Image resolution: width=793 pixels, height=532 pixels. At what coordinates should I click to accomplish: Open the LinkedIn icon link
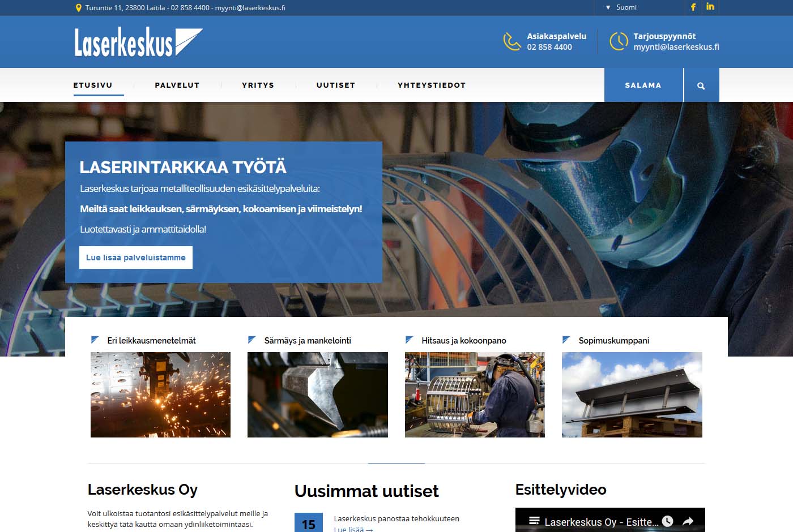710,7
